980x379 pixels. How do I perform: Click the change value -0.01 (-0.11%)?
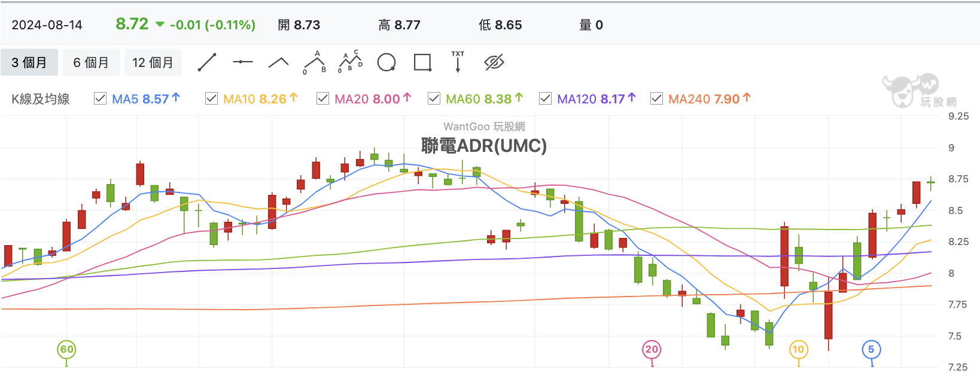click(x=212, y=25)
